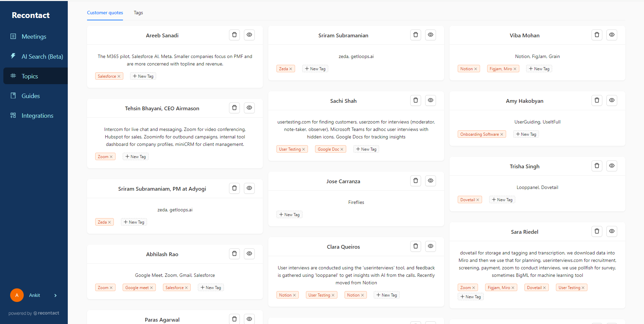The height and width of the screenshot is (324, 644).
Task: Click the Recontact logo title
Action: click(30, 15)
